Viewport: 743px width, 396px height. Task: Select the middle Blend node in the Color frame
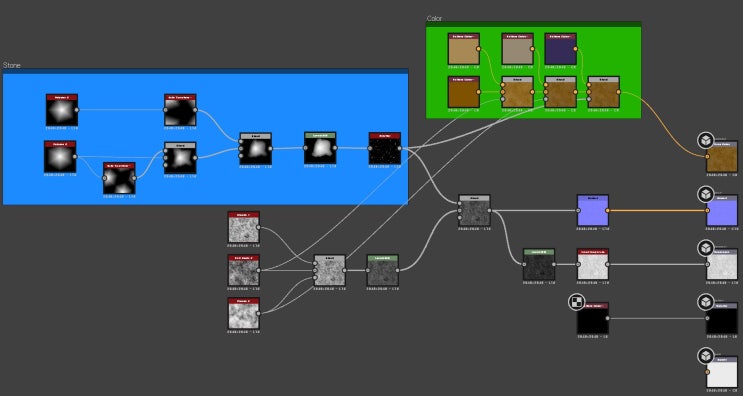coord(561,92)
